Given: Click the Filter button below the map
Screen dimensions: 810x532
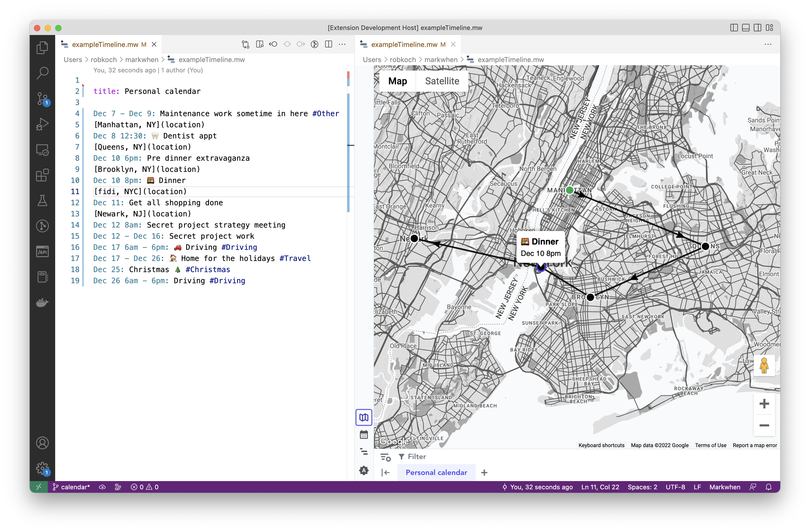Looking at the screenshot, I should [412, 456].
